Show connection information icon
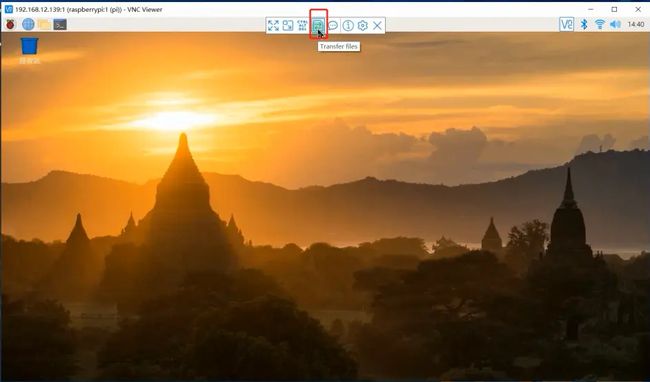The width and height of the screenshot is (650, 382). [x=348, y=25]
